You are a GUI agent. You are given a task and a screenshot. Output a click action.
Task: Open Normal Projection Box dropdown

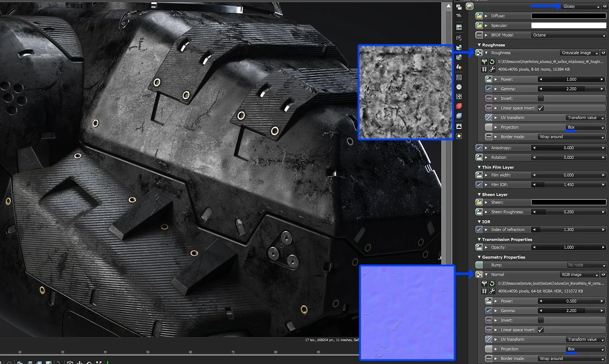click(586, 349)
